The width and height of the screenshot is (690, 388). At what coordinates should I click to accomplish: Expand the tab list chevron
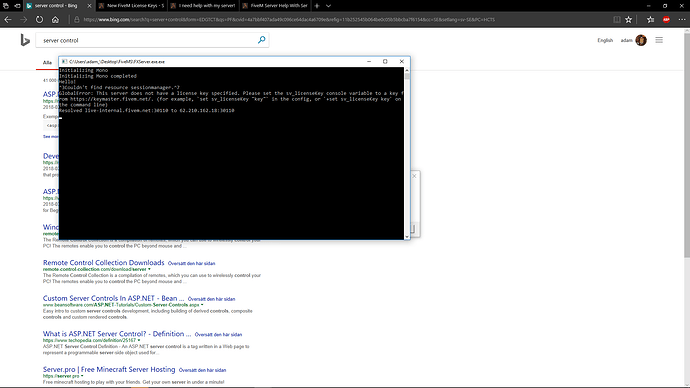[328, 6]
